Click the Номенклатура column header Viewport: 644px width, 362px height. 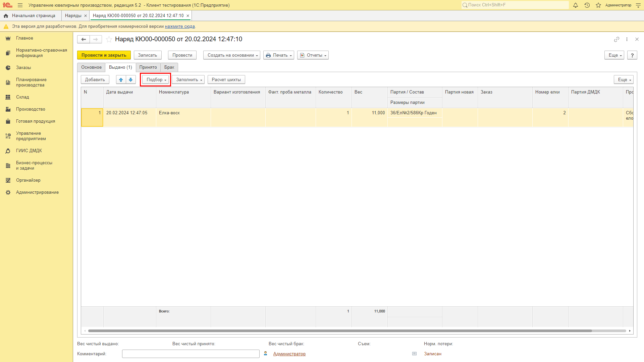(x=183, y=98)
